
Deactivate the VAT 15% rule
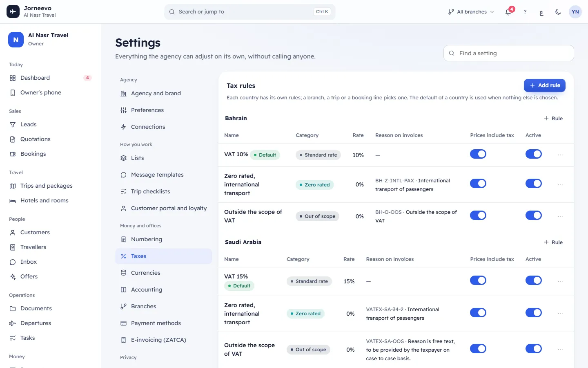coord(534,280)
